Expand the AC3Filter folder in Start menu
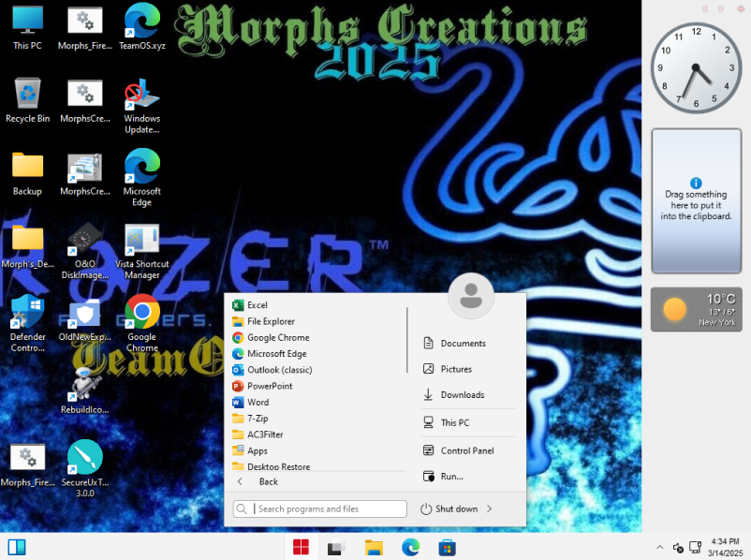 pyautogui.click(x=317, y=435)
